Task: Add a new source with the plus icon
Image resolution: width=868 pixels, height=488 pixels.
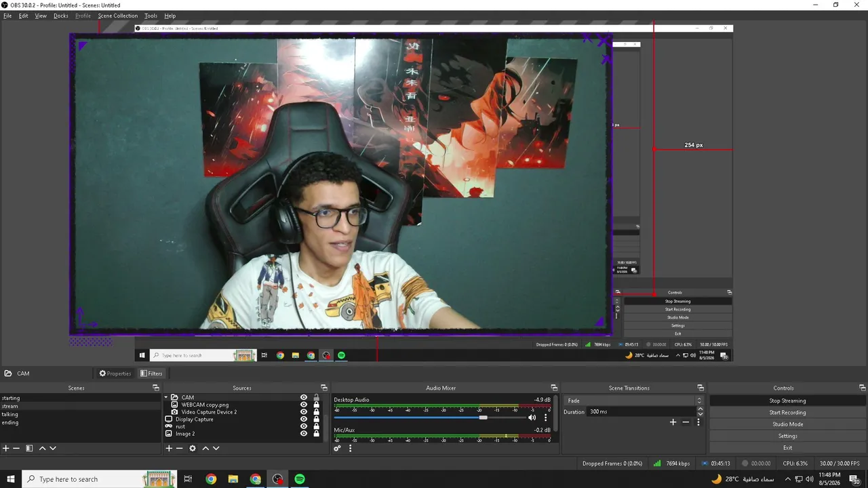Action: pos(170,448)
